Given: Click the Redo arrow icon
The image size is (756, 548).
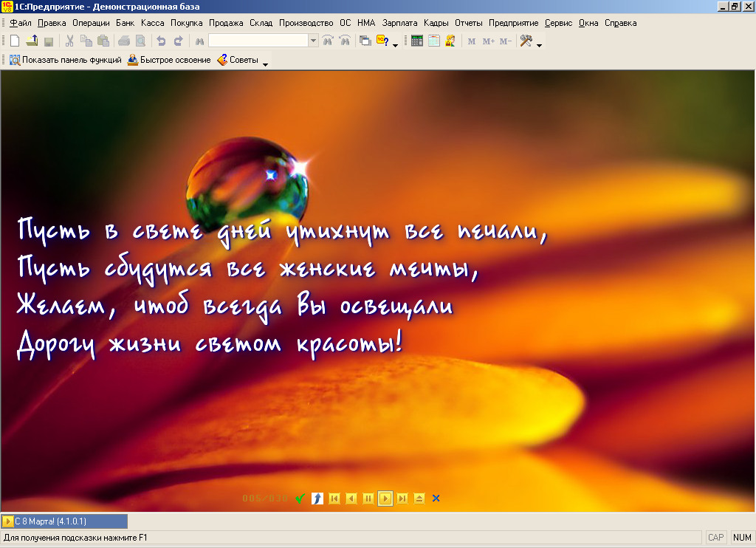Looking at the screenshot, I should (x=179, y=41).
